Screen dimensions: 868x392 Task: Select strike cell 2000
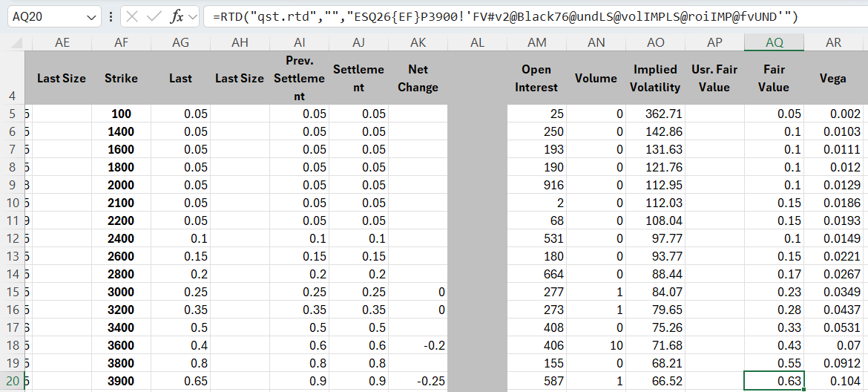click(x=121, y=185)
